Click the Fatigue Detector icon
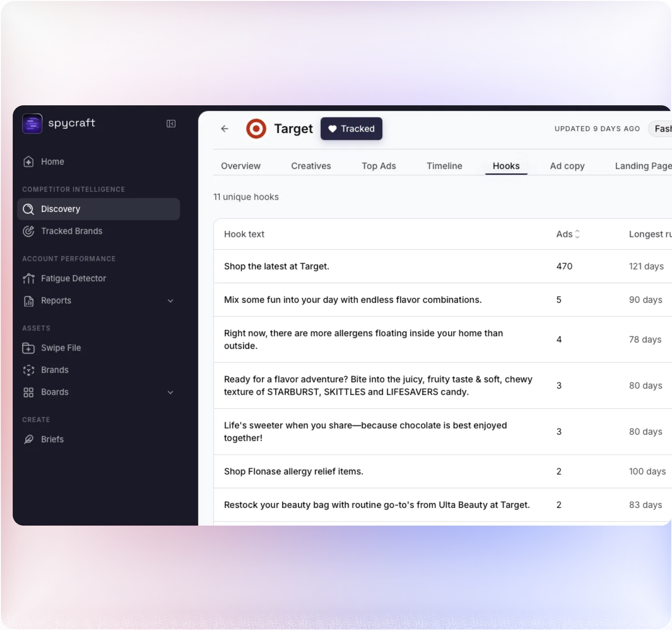Screen dimensions: 672x630 (29, 278)
